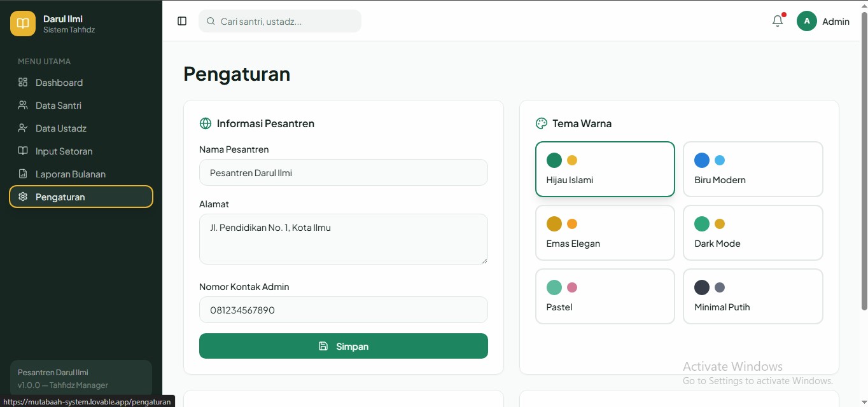Click the large blue Biru Modern swatch
Image resolution: width=868 pixels, height=407 pixels.
pos(702,160)
